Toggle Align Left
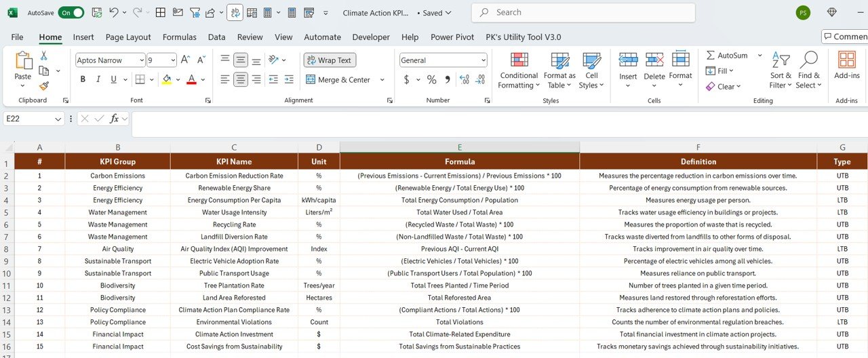Screen dimensions: 868x358 [225, 79]
